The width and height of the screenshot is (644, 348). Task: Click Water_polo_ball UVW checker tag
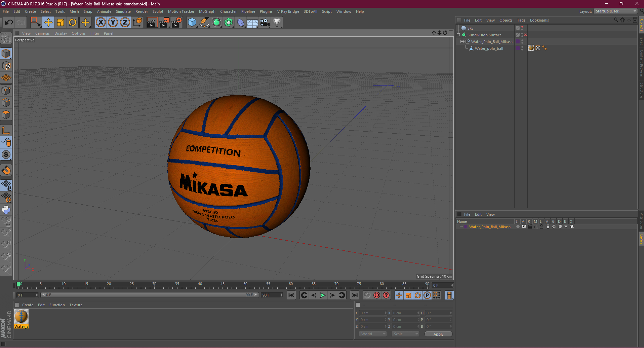pos(538,48)
